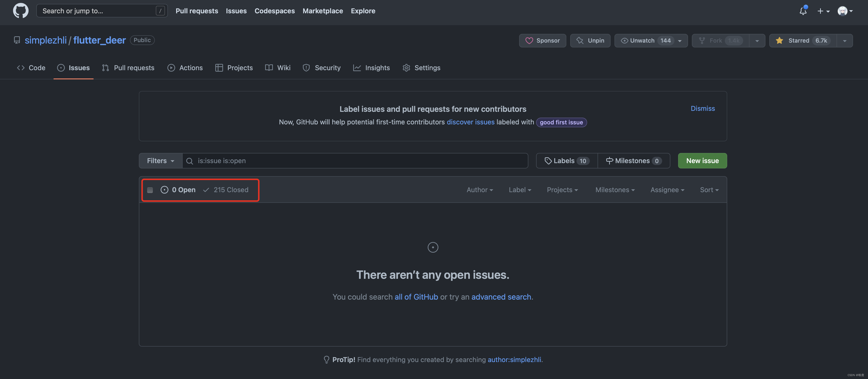This screenshot has width=868, height=379.
Task: Open the Code tab
Action: click(x=31, y=68)
